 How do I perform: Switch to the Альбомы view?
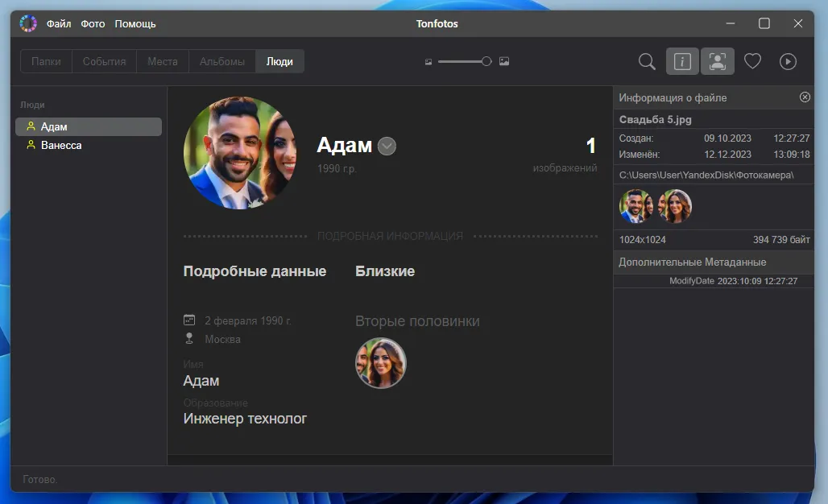[221, 60]
